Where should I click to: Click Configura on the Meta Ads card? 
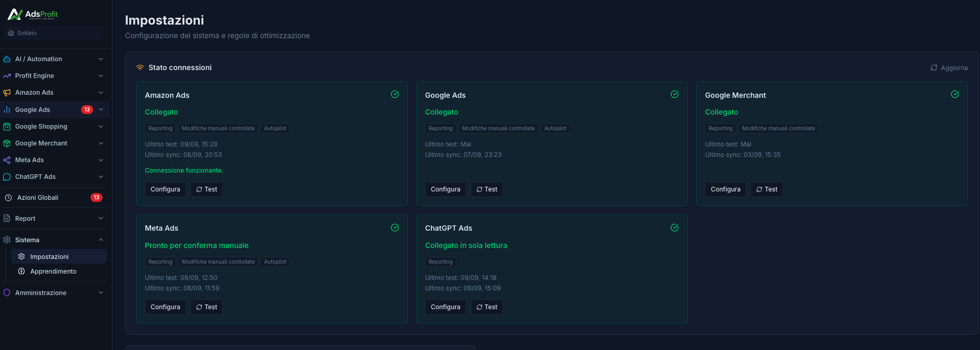click(x=165, y=307)
